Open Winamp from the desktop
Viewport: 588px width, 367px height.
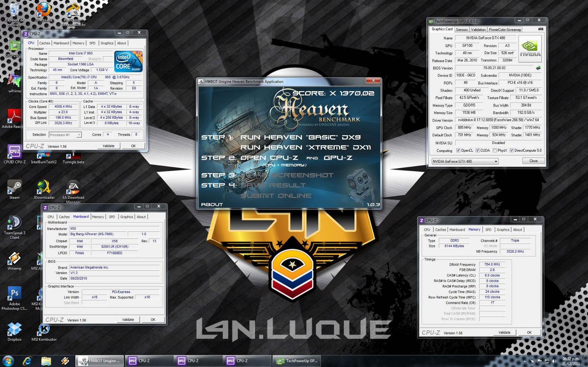click(x=14, y=261)
